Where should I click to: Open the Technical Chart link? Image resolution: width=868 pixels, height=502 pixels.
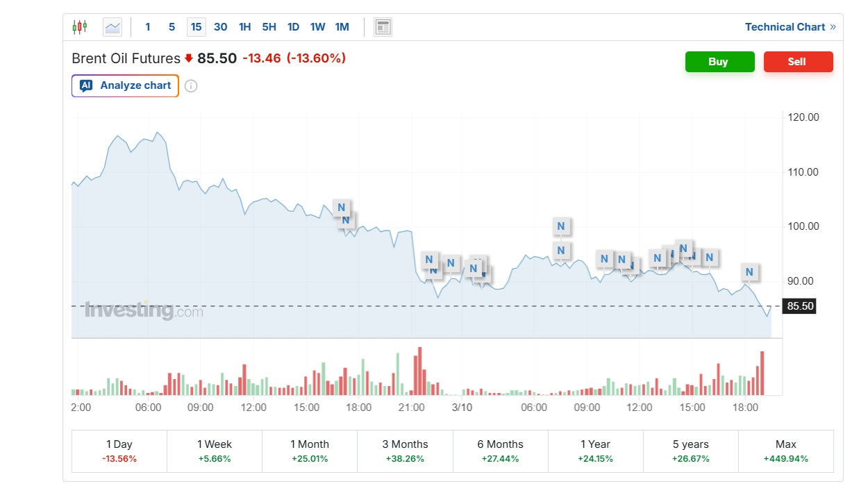click(x=790, y=27)
